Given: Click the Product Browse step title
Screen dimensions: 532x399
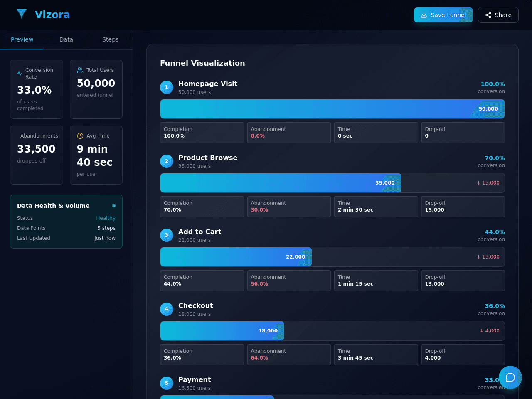Looking at the screenshot, I should pos(208,158).
